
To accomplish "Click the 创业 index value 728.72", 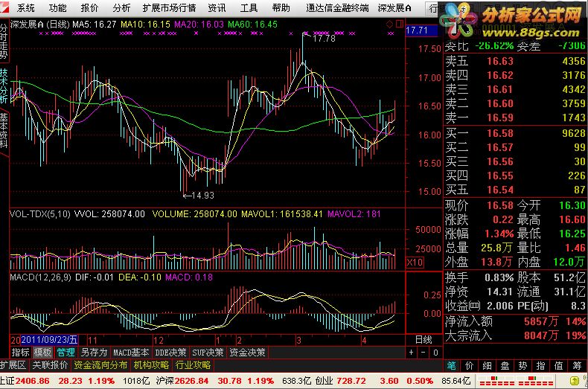I will (x=351, y=381).
